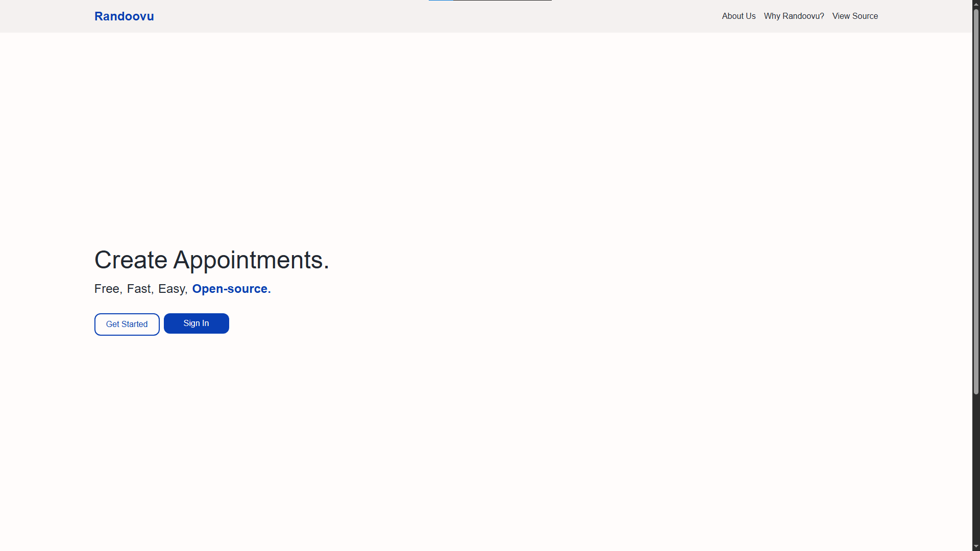Viewport: 980px width, 551px height.
Task: Click the bold blue Open-source. text
Action: 231,289
